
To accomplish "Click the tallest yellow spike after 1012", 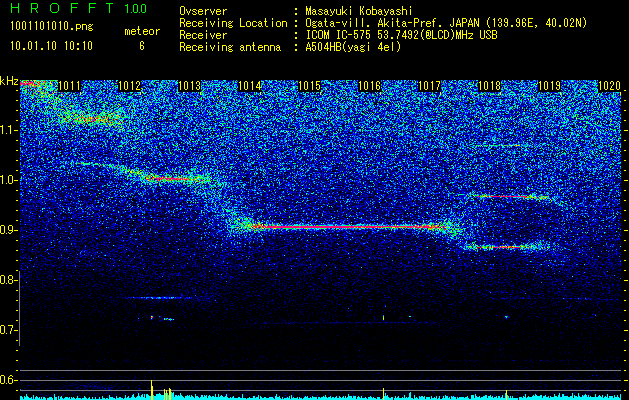I will pos(151,390).
